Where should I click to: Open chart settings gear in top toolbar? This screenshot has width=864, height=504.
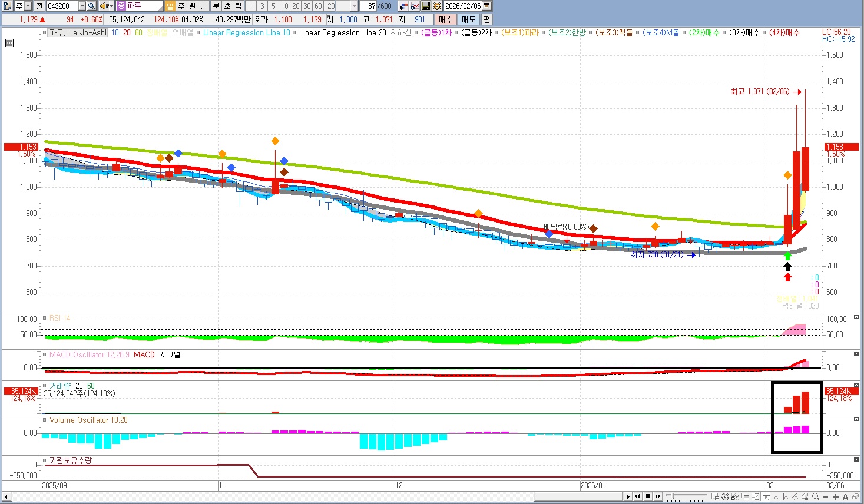[x=437, y=6]
